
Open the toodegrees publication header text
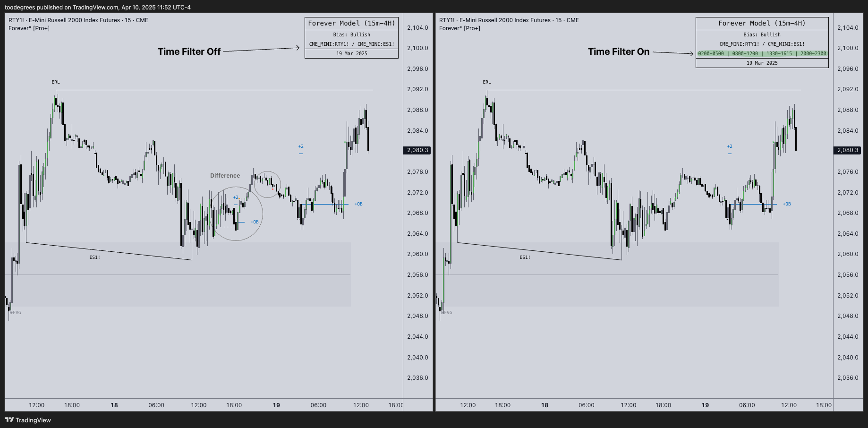[98, 7]
